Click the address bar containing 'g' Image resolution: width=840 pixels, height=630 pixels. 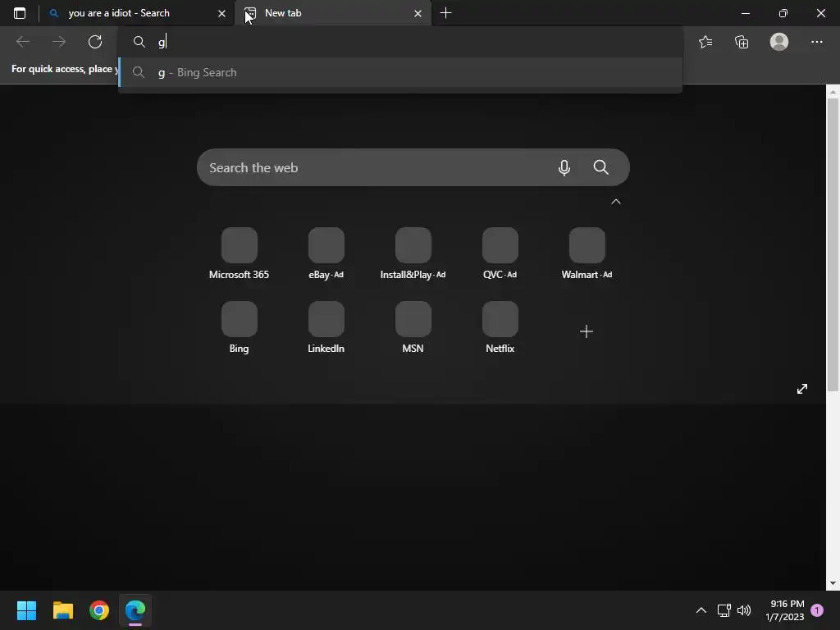400,42
